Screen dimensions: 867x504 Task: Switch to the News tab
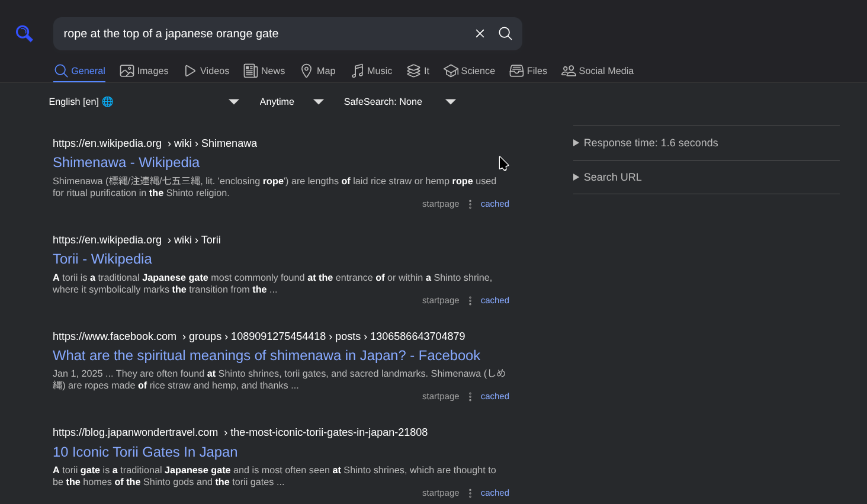click(264, 71)
